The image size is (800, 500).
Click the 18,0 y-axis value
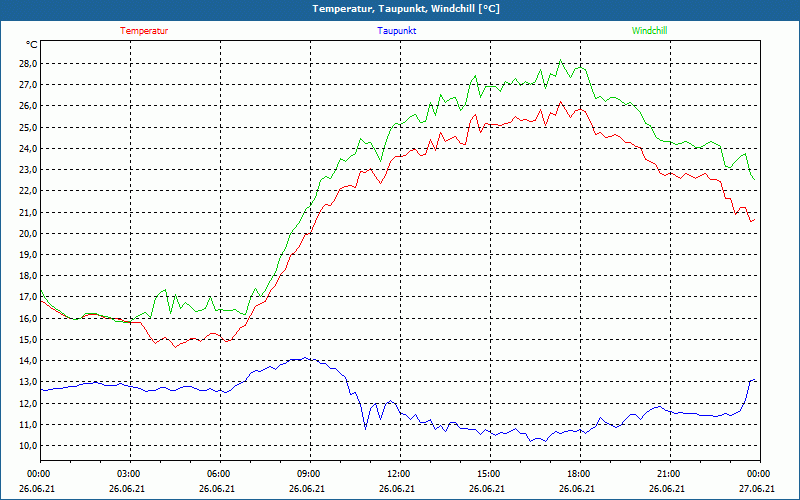[28, 276]
